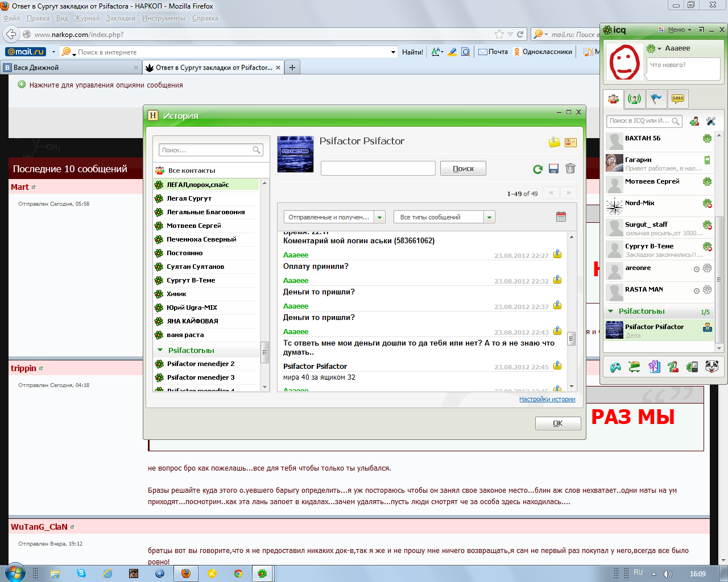Image resolution: width=728 pixels, height=582 pixels.
Task: Open the Mart username link on forum
Action: 20,187
